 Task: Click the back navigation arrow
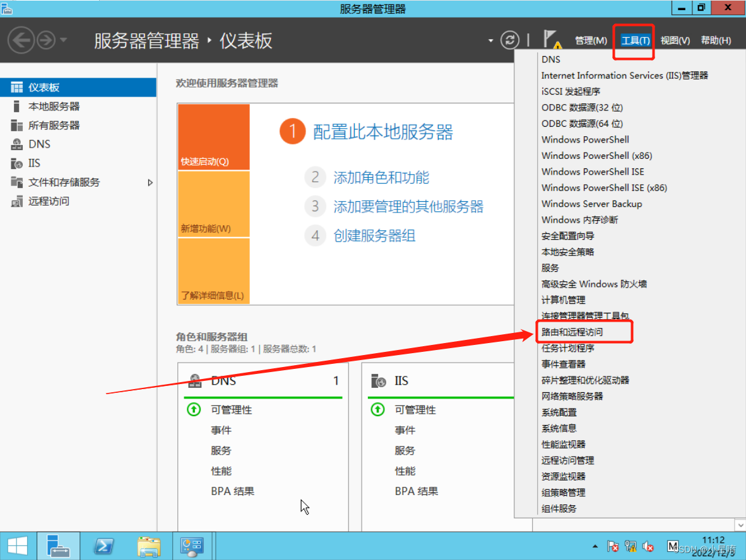point(21,40)
